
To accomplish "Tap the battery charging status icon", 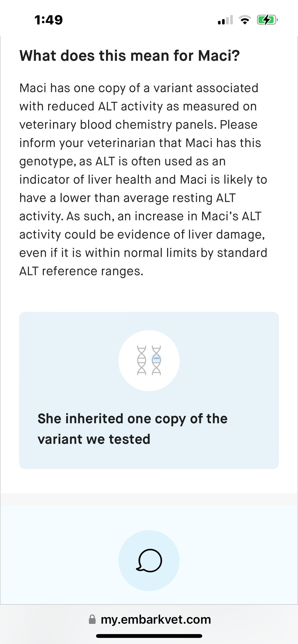I will pyautogui.click(x=267, y=20).
